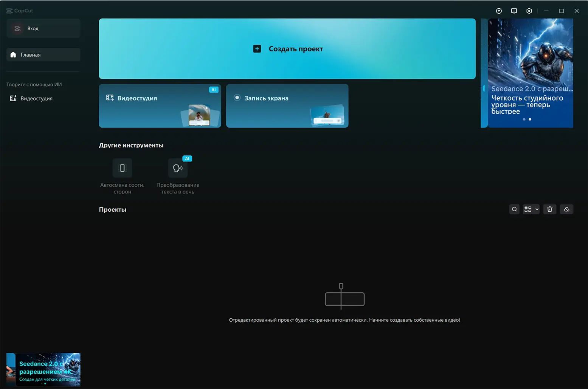Open the Seedance 2.0 bottom-left promo thumbnail
The width and height of the screenshot is (588, 389).
(x=43, y=369)
